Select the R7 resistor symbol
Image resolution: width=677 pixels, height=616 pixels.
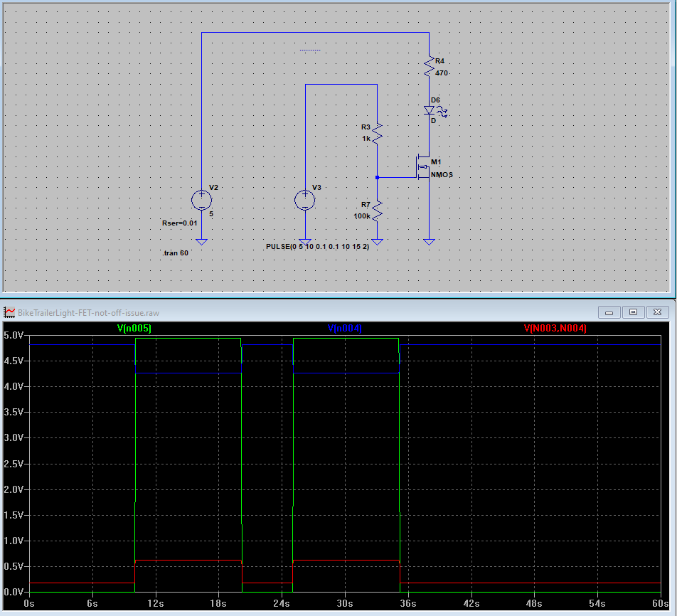[377, 211]
